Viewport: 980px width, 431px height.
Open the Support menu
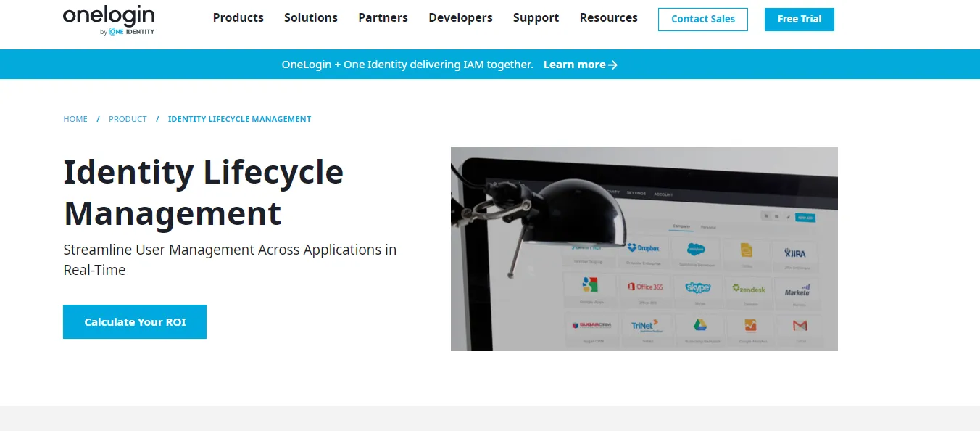(536, 17)
